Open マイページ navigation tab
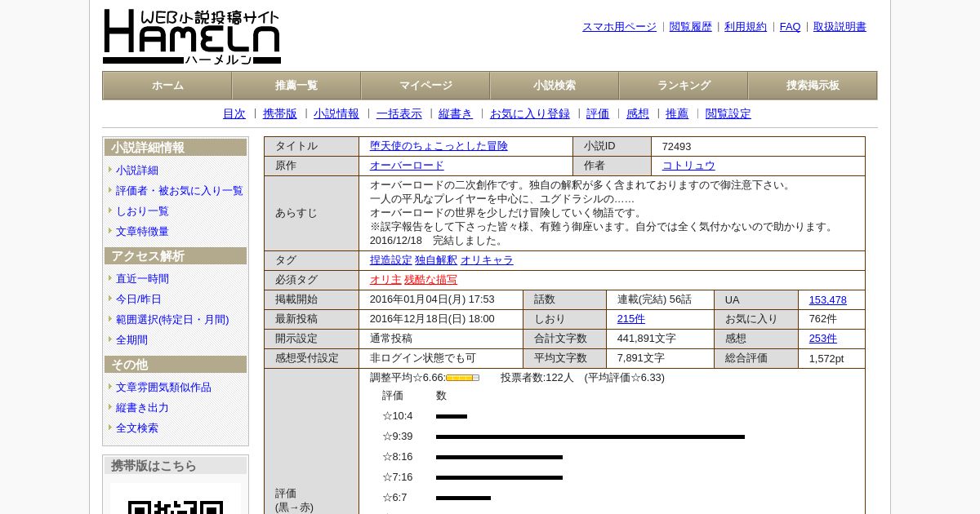Image resolution: width=980 pixels, height=514 pixels. coord(425,86)
